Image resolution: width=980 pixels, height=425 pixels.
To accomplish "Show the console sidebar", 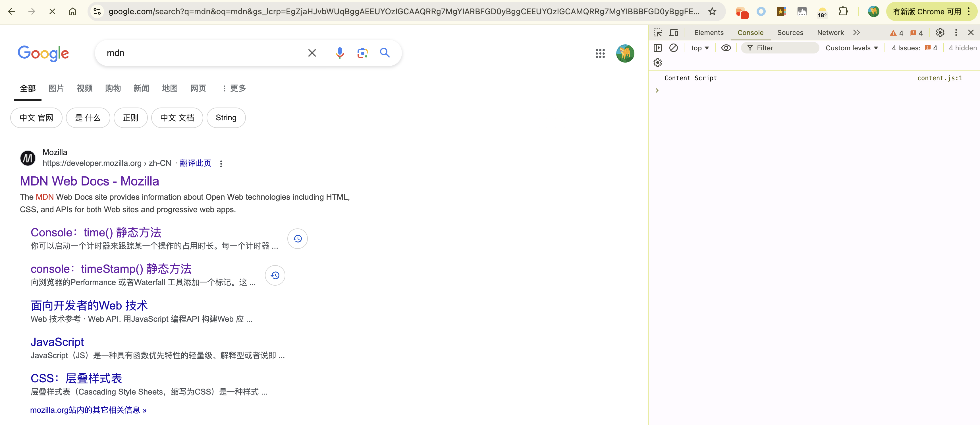I will (658, 48).
